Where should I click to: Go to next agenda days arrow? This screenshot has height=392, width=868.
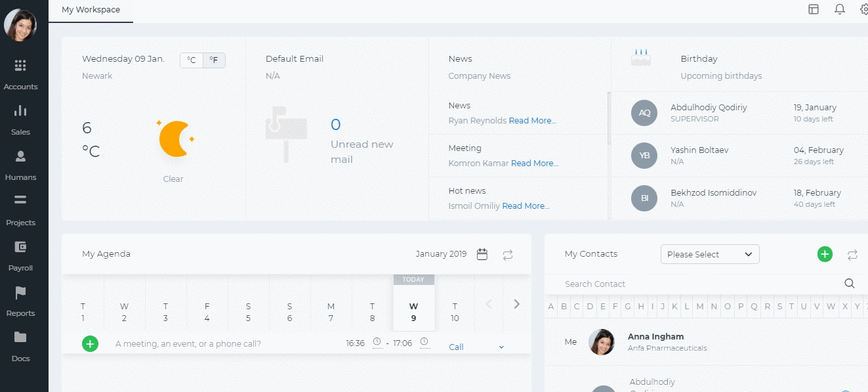coord(517,304)
